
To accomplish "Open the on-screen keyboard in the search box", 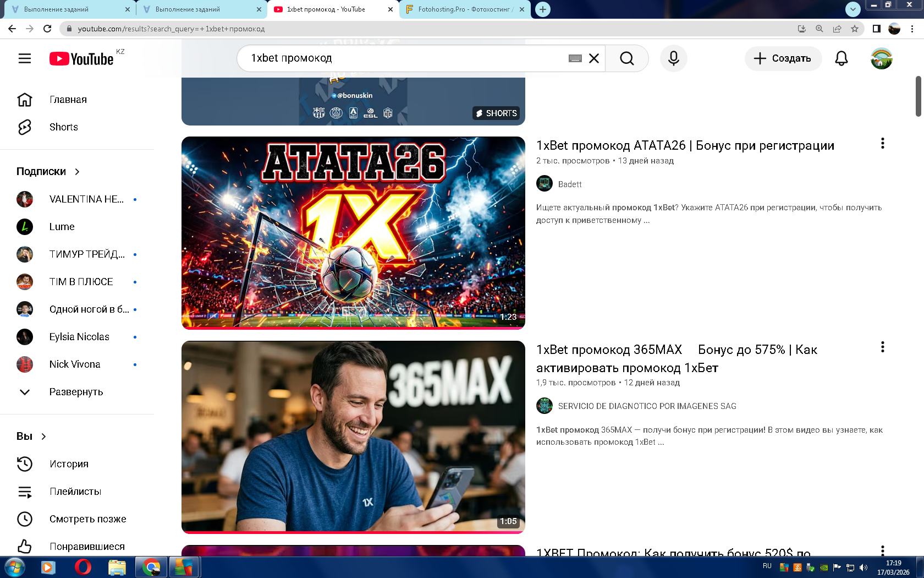I will click(x=575, y=58).
